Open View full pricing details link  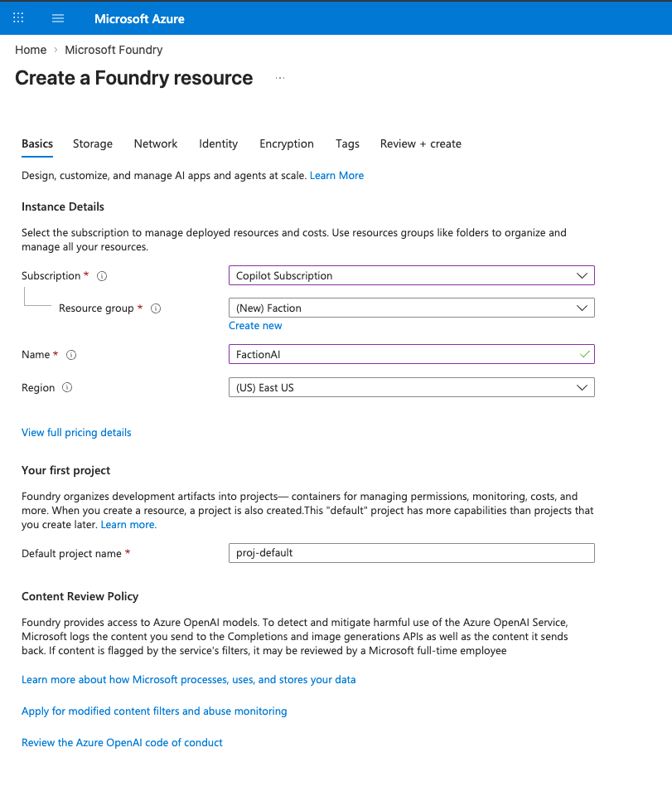tap(76, 432)
